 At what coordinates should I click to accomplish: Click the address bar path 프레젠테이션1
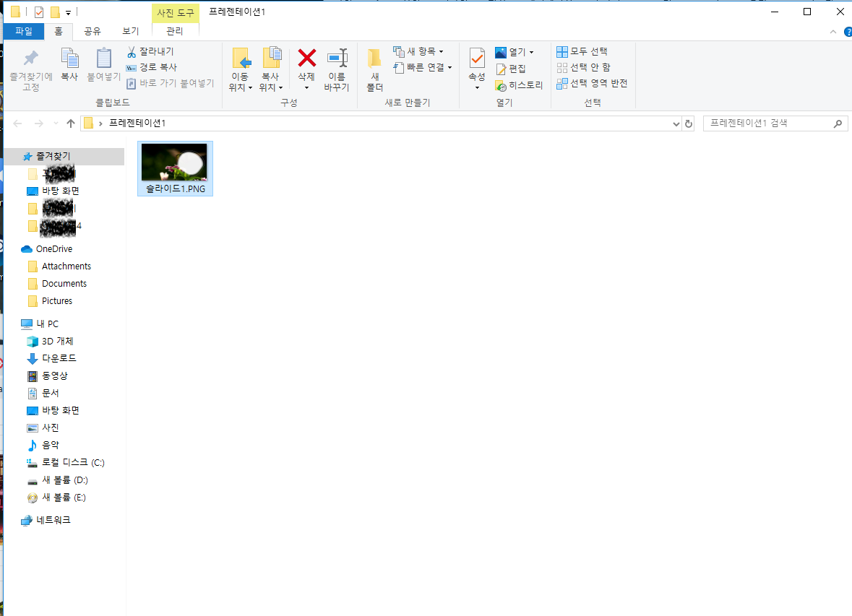137,123
